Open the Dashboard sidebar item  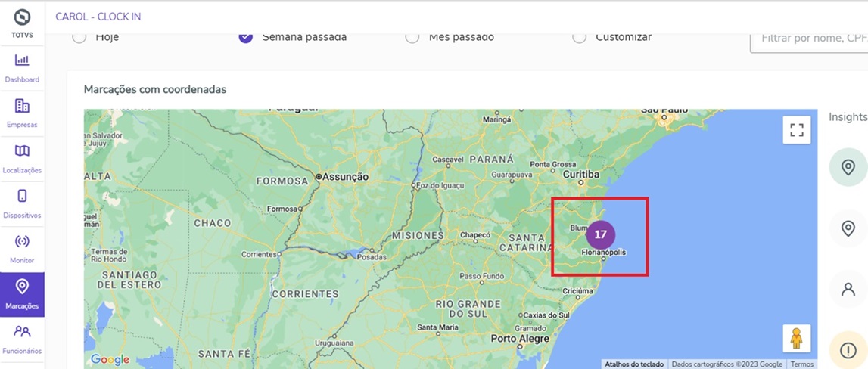coord(22,69)
